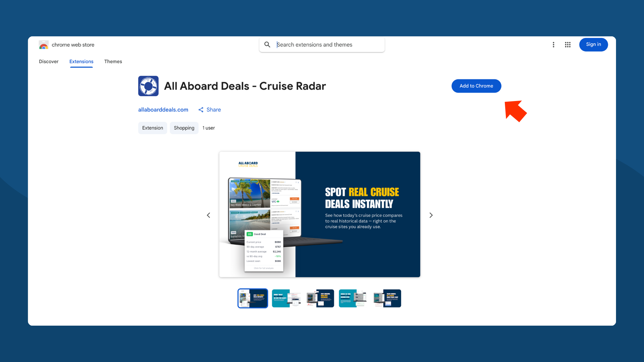Viewport: 644px width, 362px height.
Task: Select the fifth screenshot thumbnail
Action: (x=387, y=298)
